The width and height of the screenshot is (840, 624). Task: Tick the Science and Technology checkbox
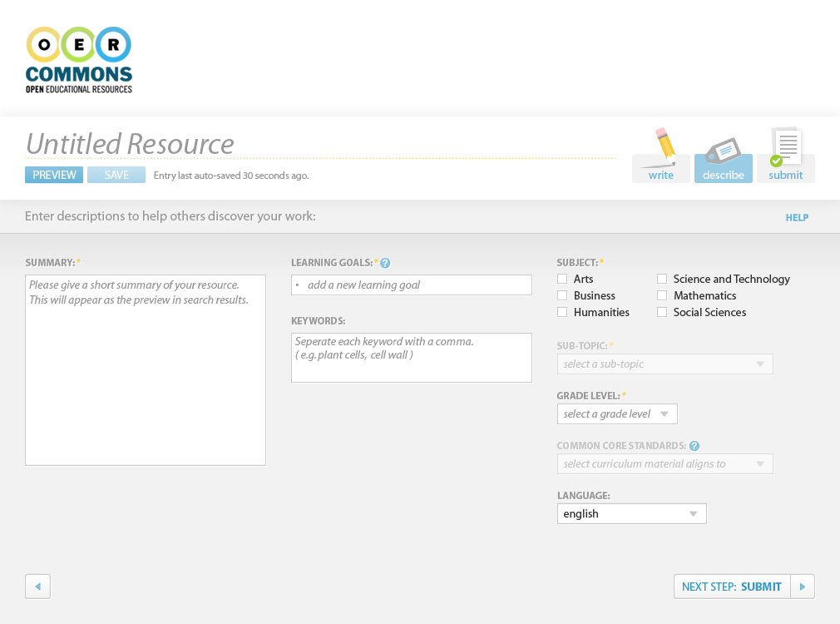click(662, 280)
